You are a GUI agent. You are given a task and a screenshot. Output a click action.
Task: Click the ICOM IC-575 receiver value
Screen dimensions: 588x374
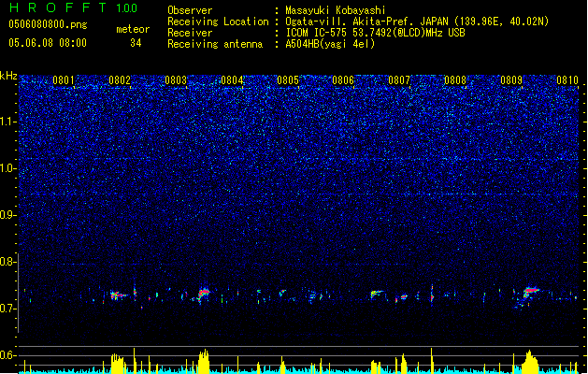(x=375, y=33)
